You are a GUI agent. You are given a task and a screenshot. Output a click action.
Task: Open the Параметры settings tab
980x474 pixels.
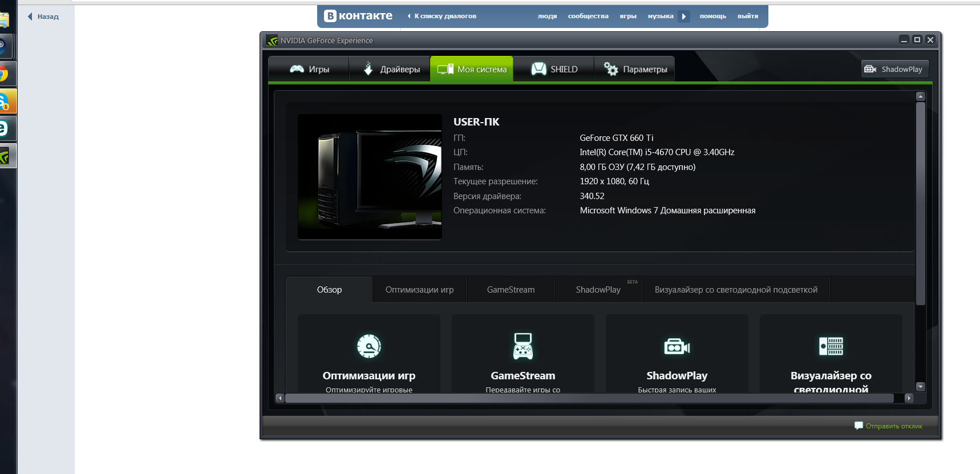pos(634,69)
